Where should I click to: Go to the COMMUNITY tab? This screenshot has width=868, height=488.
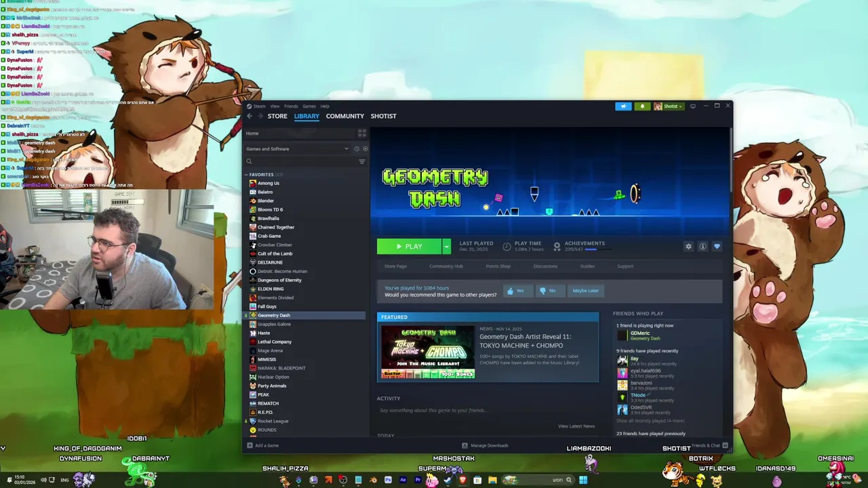345,116
